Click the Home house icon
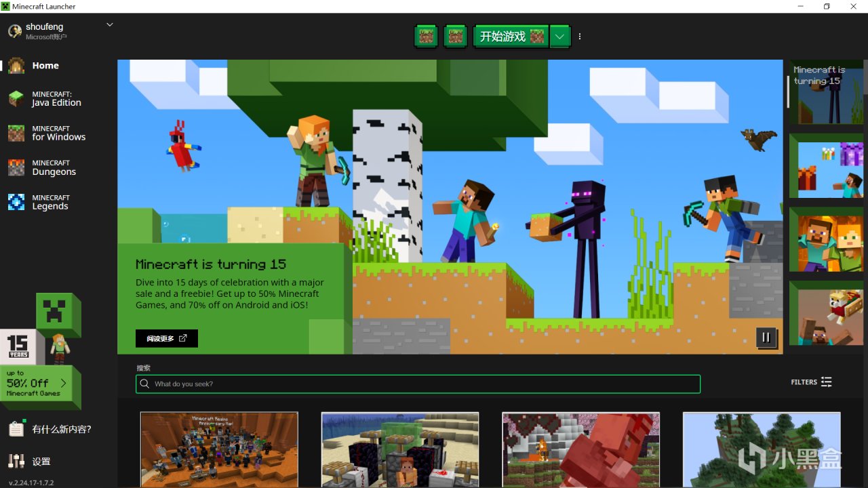This screenshot has width=868, height=488. tap(16, 66)
